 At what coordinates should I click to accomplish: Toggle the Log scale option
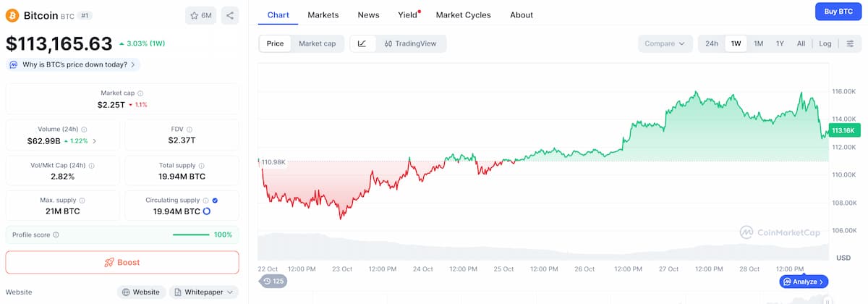click(825, 43)
